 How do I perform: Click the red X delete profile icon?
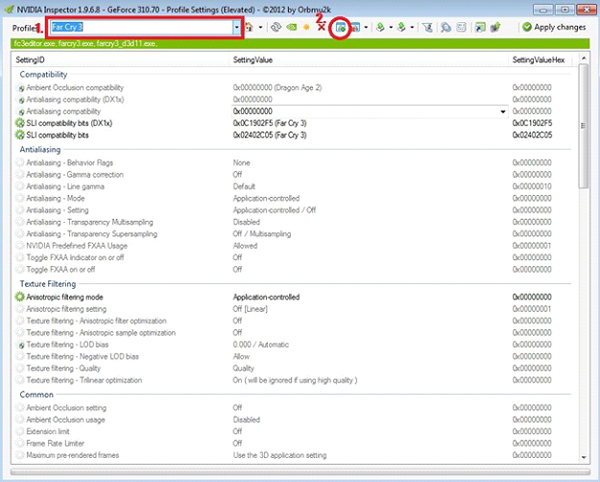(321, 27)
